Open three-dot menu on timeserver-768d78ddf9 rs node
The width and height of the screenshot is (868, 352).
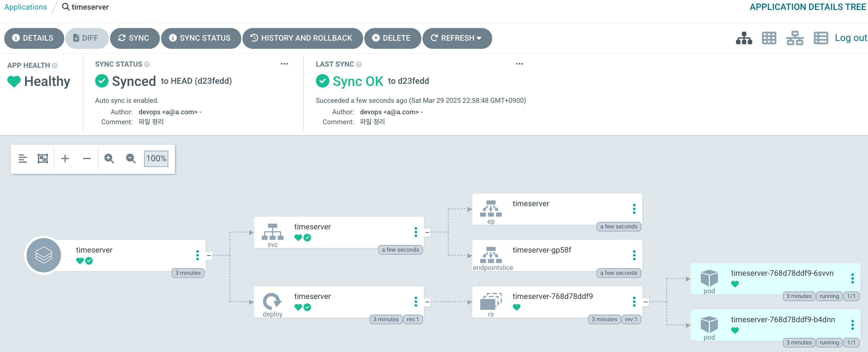634,301
